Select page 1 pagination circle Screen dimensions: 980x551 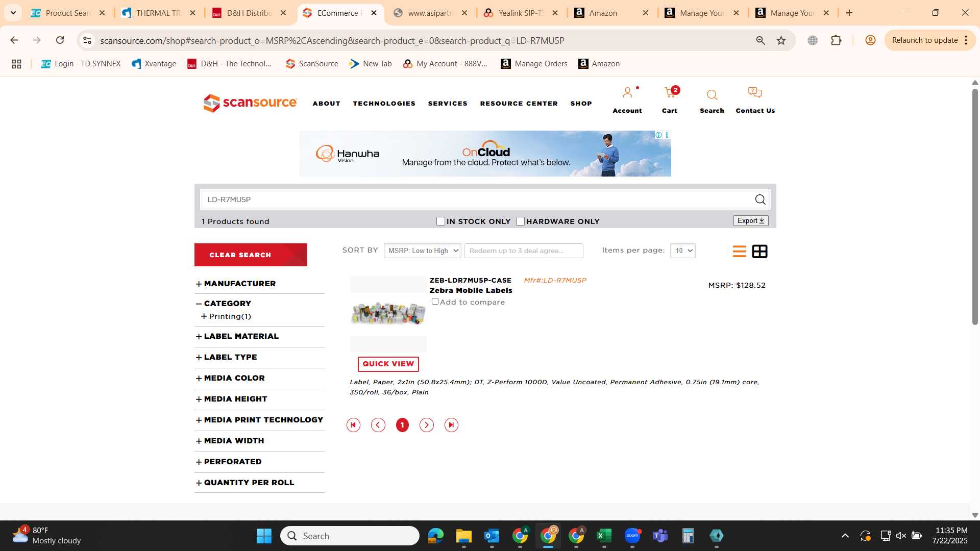tap(402, 425)
